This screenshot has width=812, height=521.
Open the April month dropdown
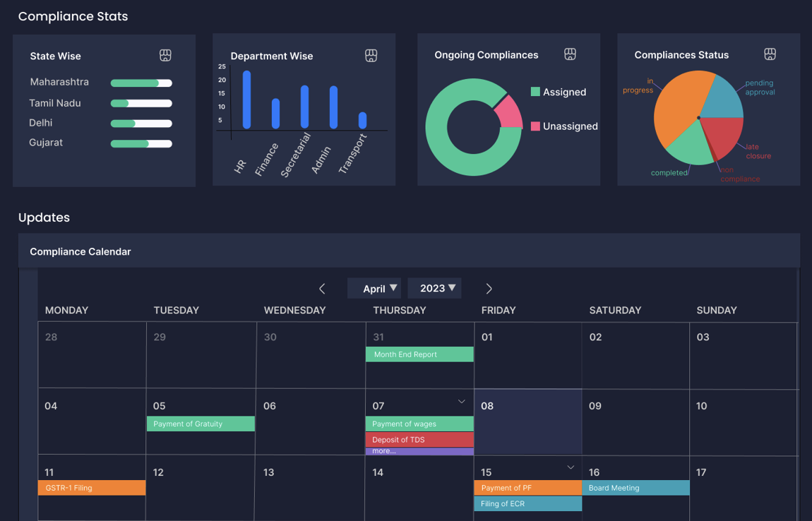point(374,288)
